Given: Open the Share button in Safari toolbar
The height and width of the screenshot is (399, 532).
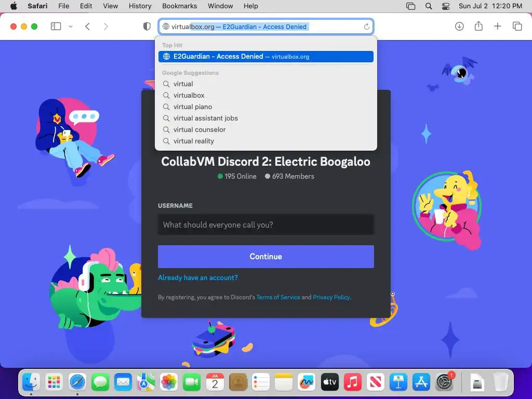Looking at the screenshot, I should [478, 26].
